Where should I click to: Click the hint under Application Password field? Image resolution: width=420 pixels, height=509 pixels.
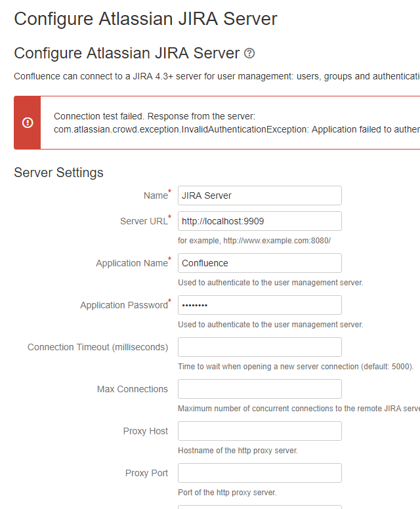[x=270, y=325]
